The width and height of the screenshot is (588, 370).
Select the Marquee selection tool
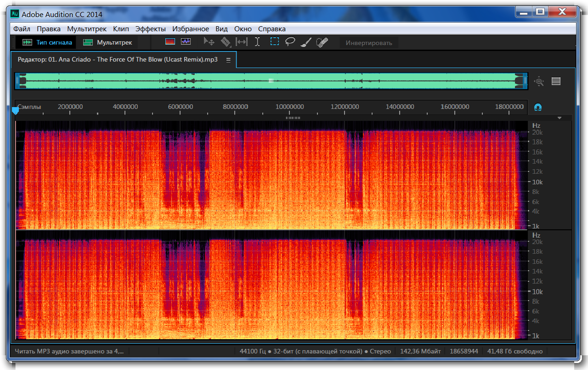[x=275, y=42]
